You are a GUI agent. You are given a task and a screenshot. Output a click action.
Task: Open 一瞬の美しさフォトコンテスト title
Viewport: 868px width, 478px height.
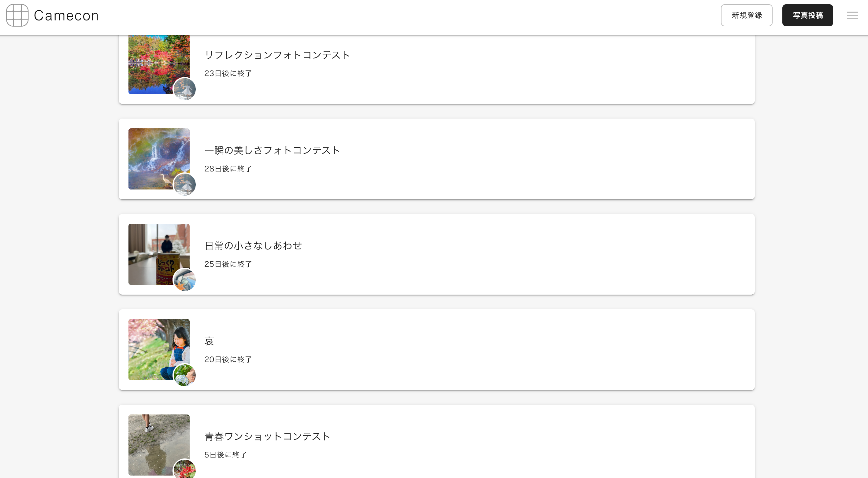[x=272, y=150]
